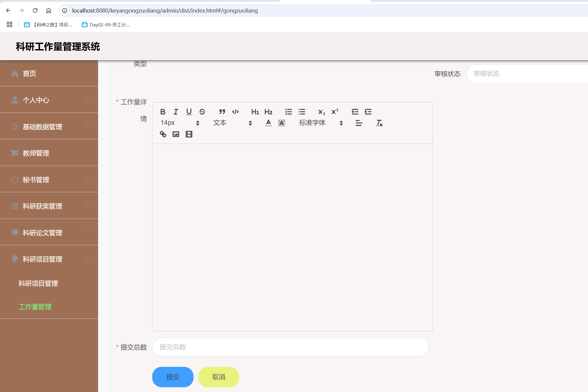View site information icon in address bar

(65, 10)
